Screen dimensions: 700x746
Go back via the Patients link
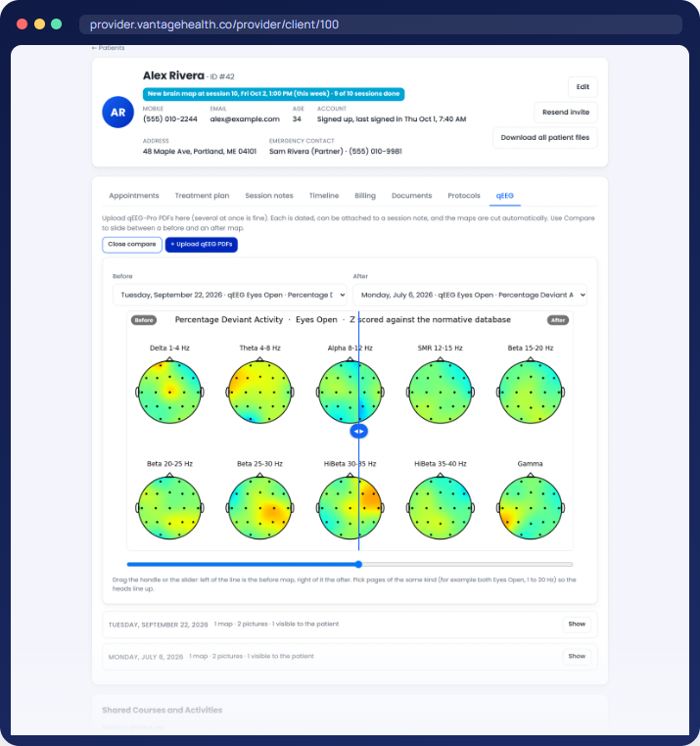(109, 48)
